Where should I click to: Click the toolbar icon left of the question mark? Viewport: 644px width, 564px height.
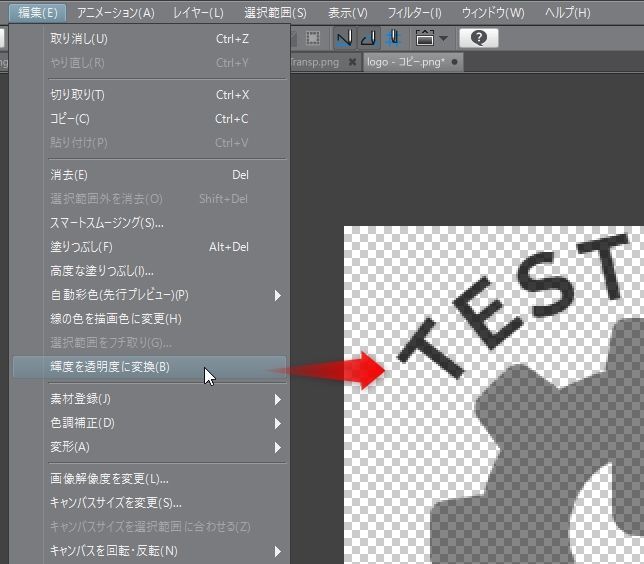pos(425,38)
